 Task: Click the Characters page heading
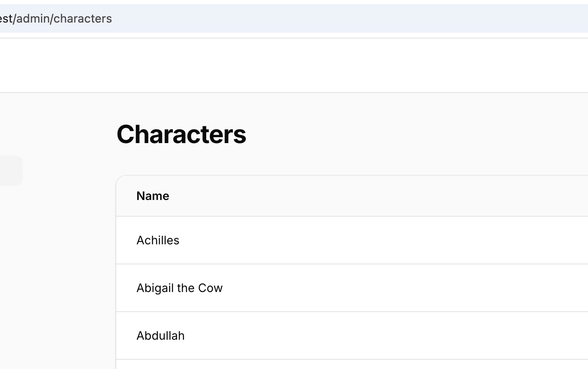pyautogui.click(x=181, y=134)
